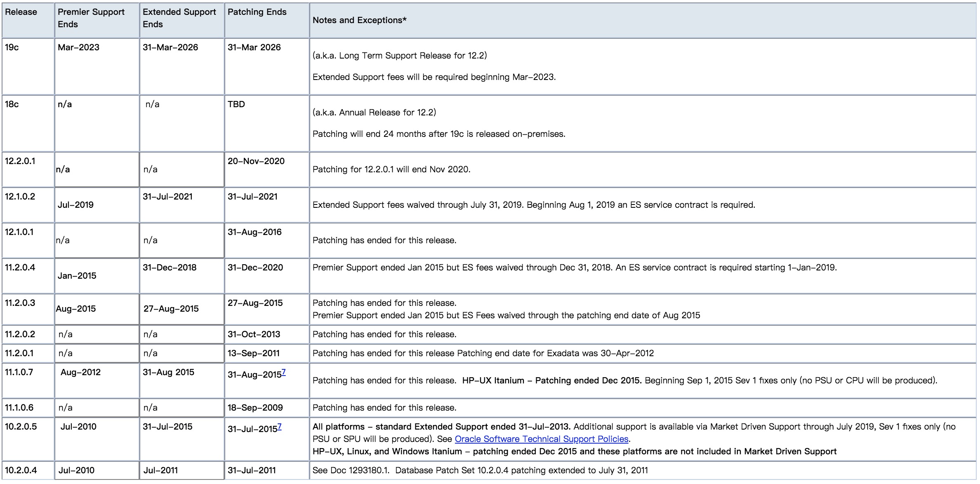Click the 12.2.0.1 release cell

click(x=20, y=161)
